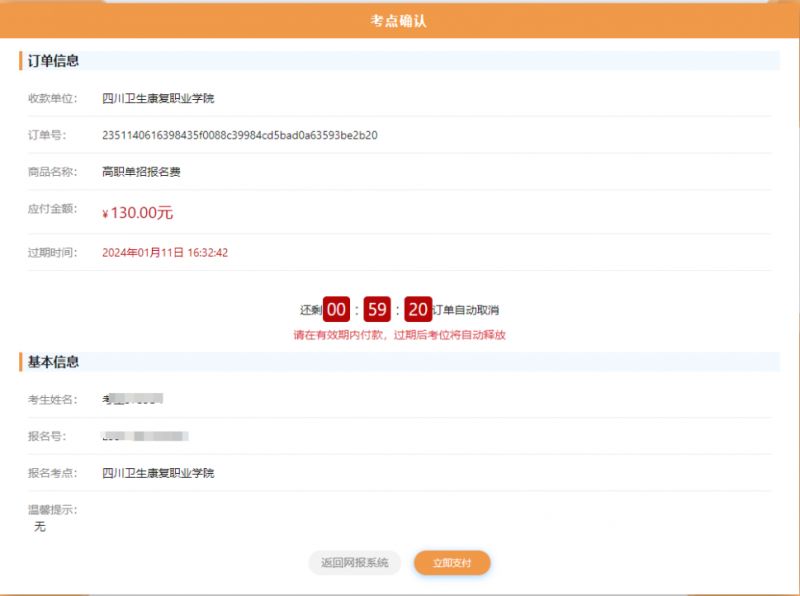Click the 收款单位 label
This screenshot has width=800, height=596.
click(x=53, y=98)
